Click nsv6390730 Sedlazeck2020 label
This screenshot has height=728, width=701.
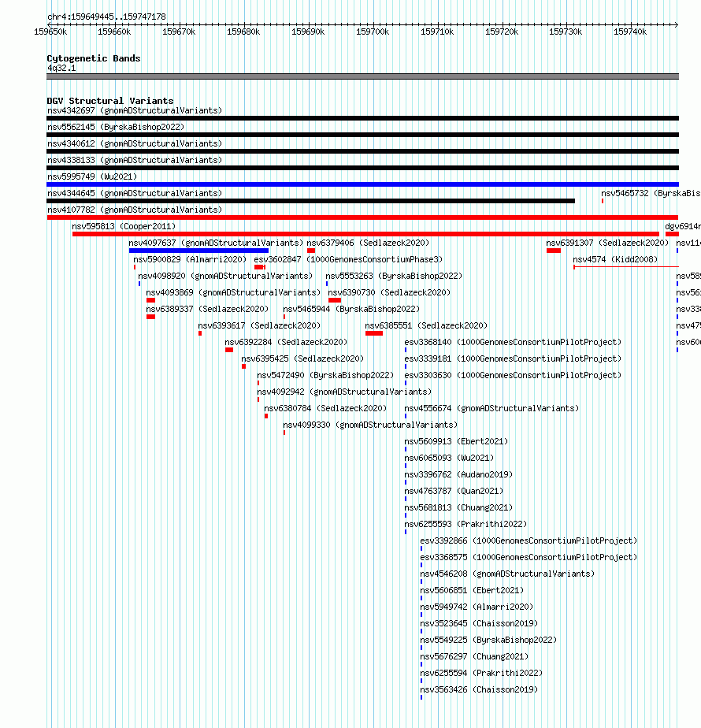pos(389,292)
